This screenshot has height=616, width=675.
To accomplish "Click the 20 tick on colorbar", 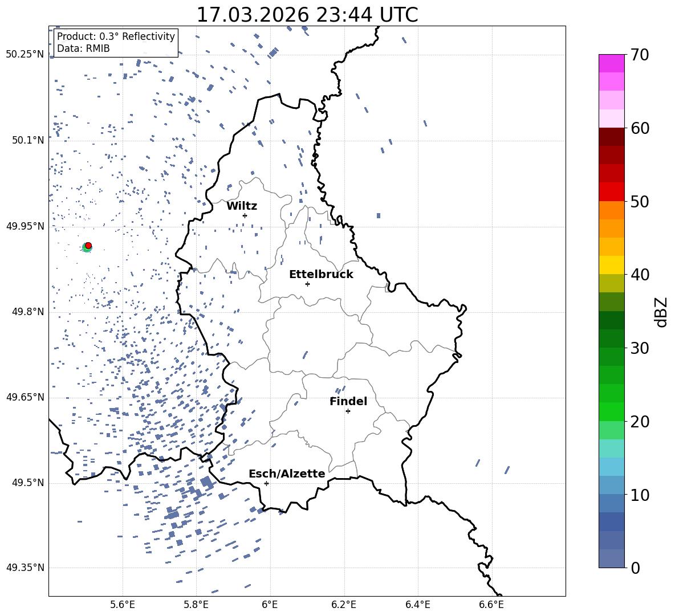I will point(640,421).
